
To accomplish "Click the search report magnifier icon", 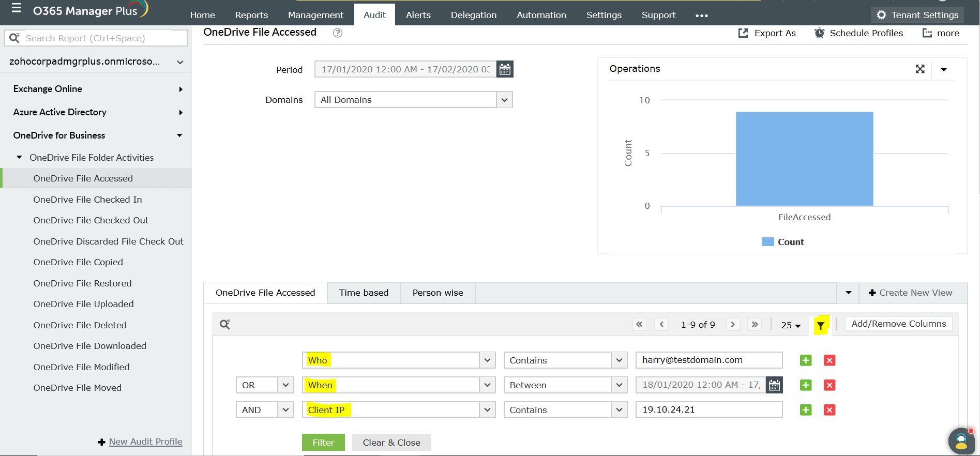I will point(14,38).
